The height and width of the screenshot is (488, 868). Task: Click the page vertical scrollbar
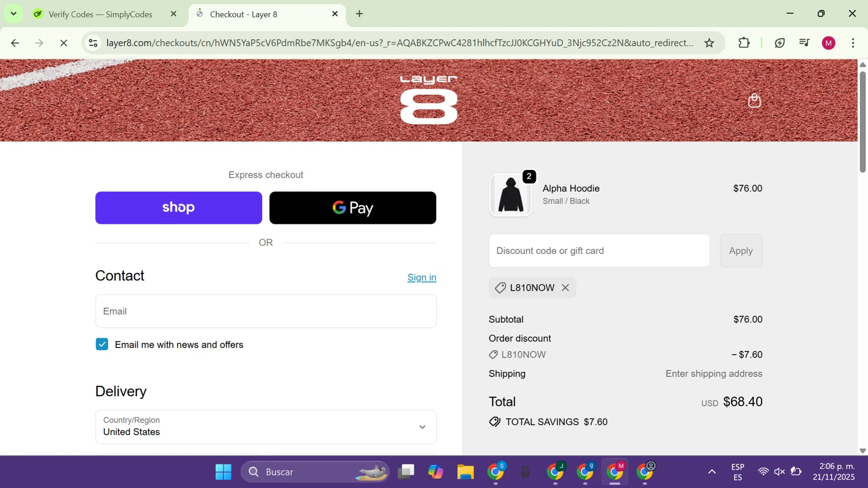pos(863,121)
